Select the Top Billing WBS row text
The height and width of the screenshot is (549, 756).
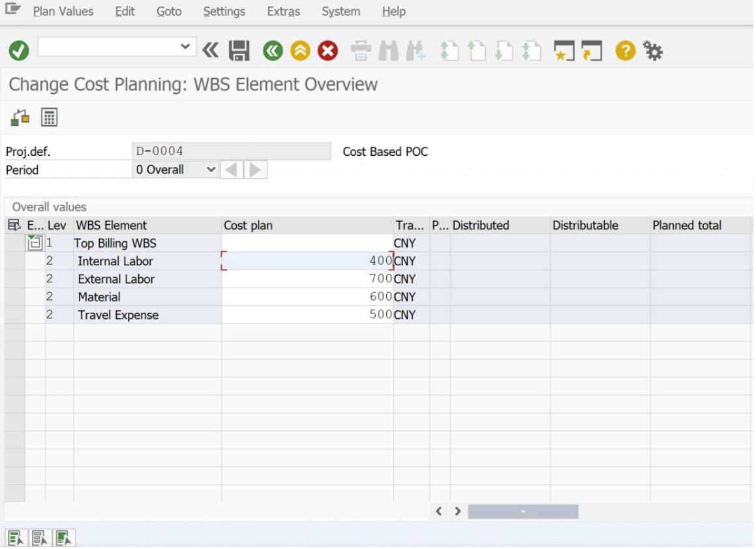pos(115,243)
